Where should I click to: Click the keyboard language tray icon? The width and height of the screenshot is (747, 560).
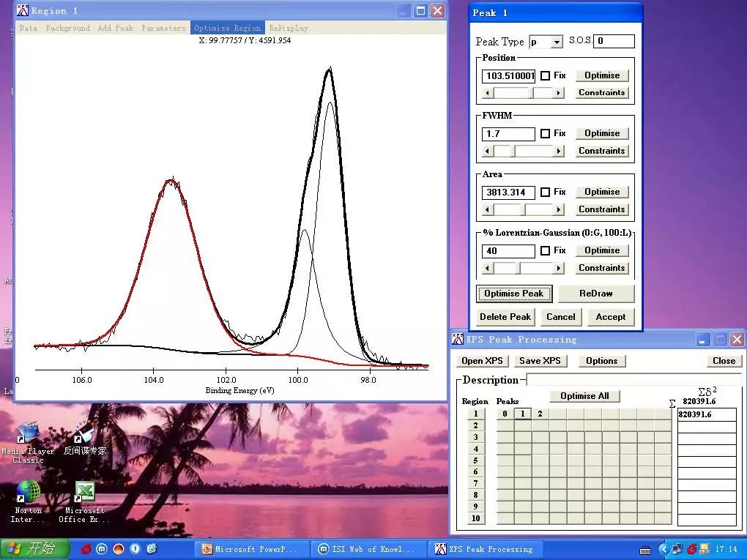click(x=645, y=550)
